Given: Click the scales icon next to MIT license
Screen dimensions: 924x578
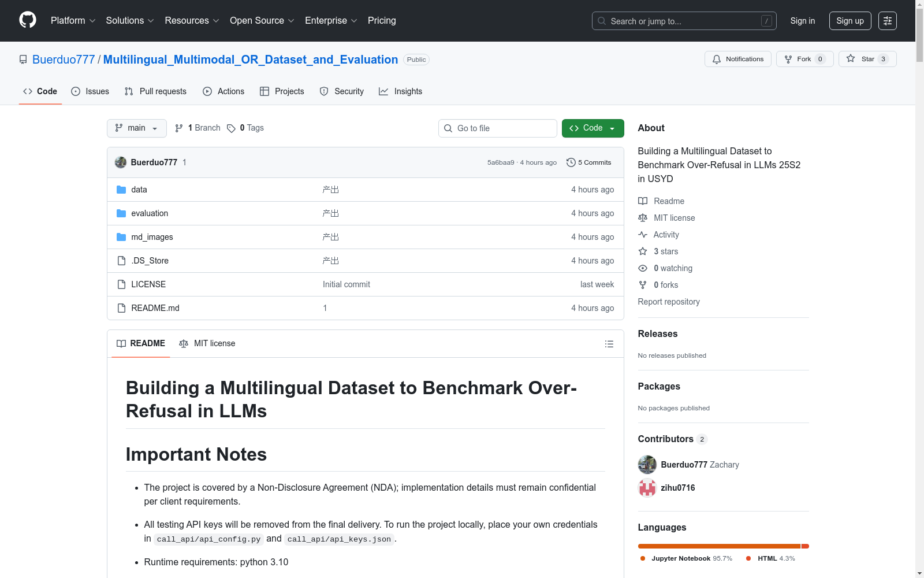Looking at the screenshot, I should pos(643,218).
